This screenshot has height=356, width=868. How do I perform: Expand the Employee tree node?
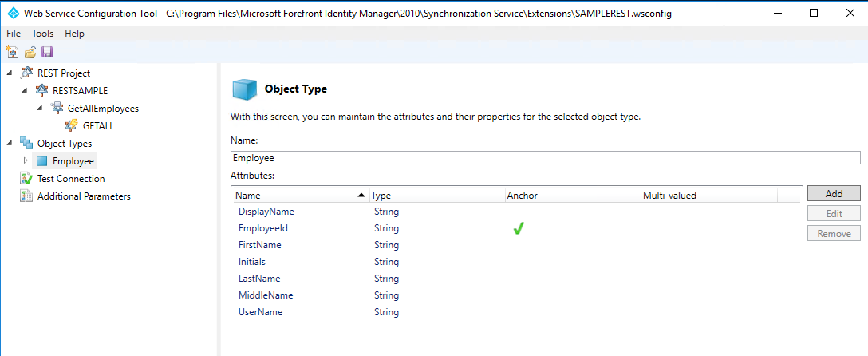pyautogui.click(x=26, y=160)
